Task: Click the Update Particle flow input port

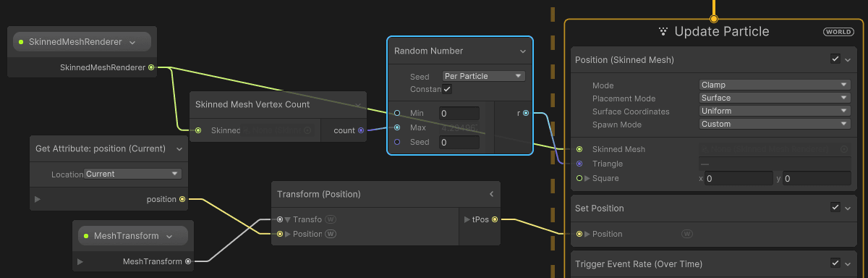Action: 714,19
